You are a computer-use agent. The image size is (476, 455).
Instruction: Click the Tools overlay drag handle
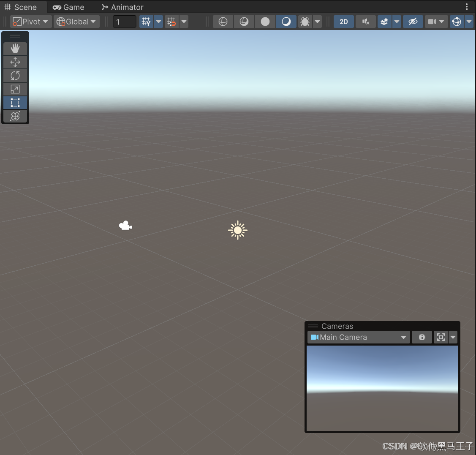coord(15,36)
